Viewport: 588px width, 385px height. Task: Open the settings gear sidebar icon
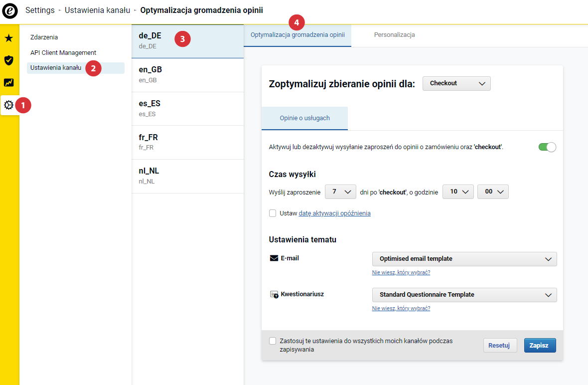pos(9,105)
